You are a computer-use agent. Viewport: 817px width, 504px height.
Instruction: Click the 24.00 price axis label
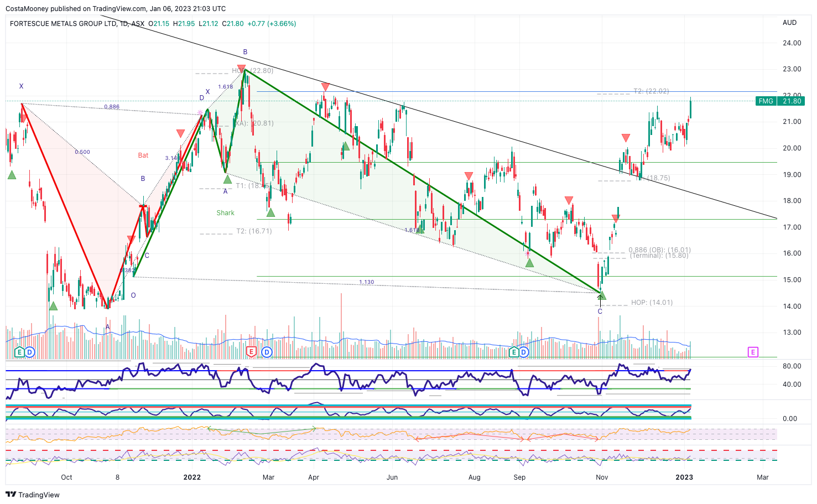[x=792, y=43]
